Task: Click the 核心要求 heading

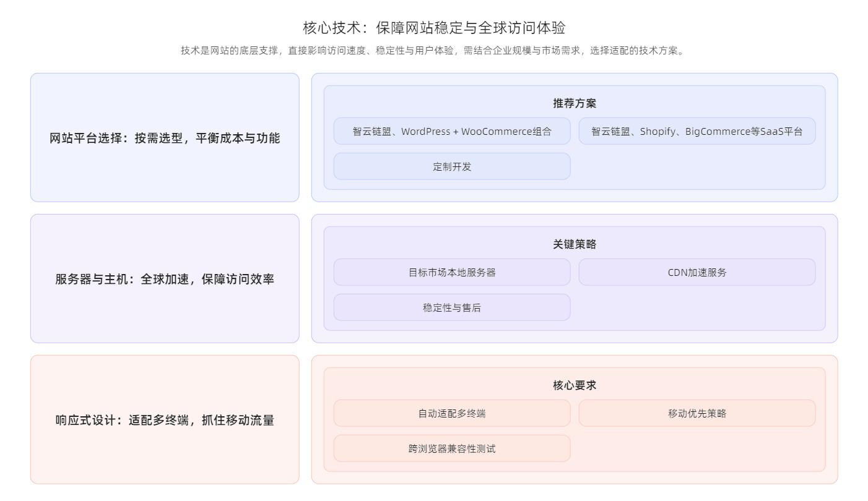Action: click(x=574, y=385)
